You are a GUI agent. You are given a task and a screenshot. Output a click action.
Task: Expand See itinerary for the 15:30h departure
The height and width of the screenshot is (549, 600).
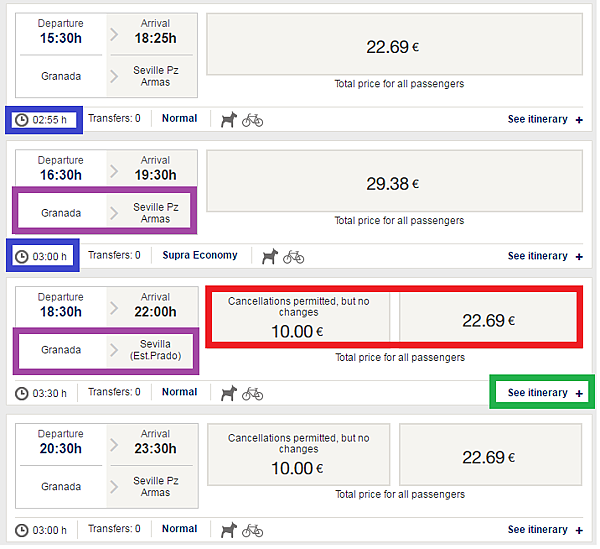point(545,120)
